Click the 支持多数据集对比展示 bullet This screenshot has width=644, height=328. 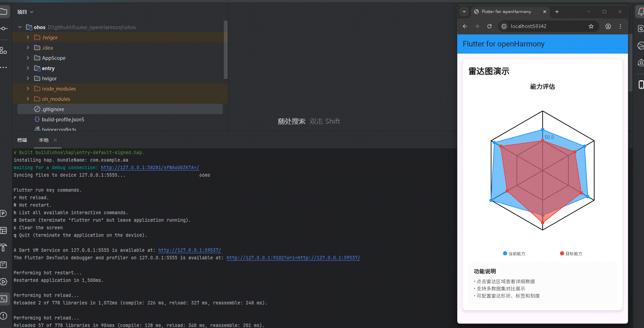coord(500,289)
